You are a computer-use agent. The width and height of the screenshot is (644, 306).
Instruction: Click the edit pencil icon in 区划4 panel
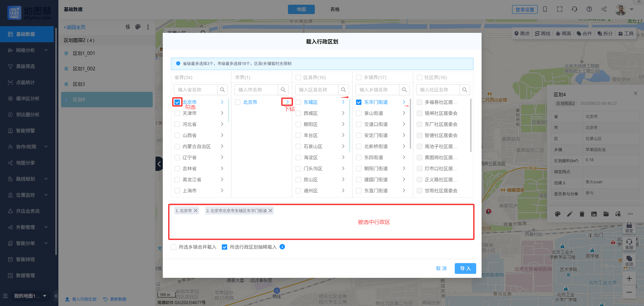tap(570, 214)
